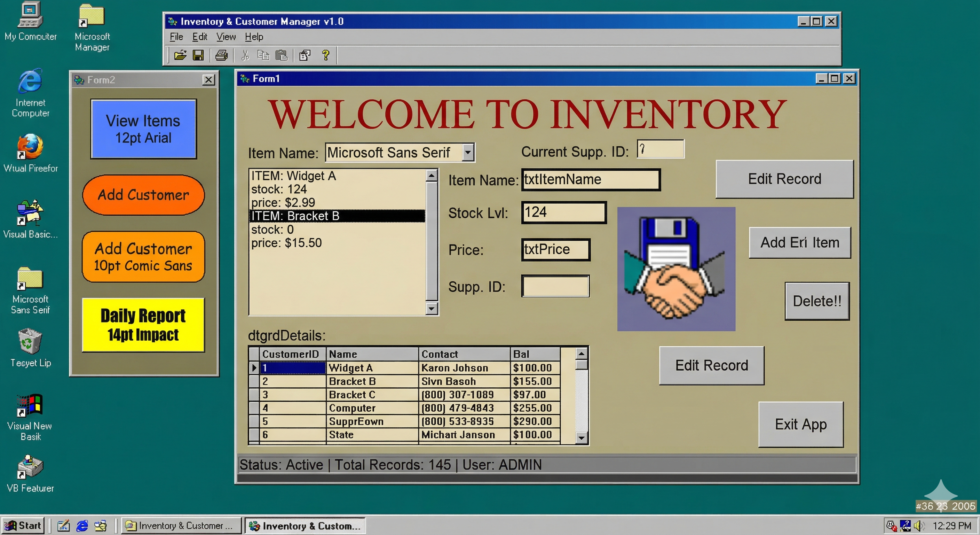Click the yellow Help question mark icon
Image resolution: width=980 pixels, height=535 pixels.
326,56
